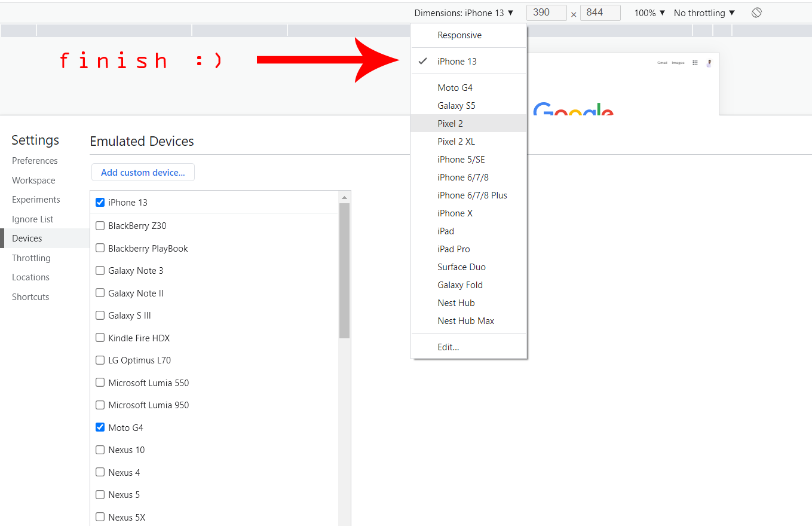Choose iPhone 6/7/8 Plus from menu
Viewport: 812px width, 526px height.
click(469, 195)
